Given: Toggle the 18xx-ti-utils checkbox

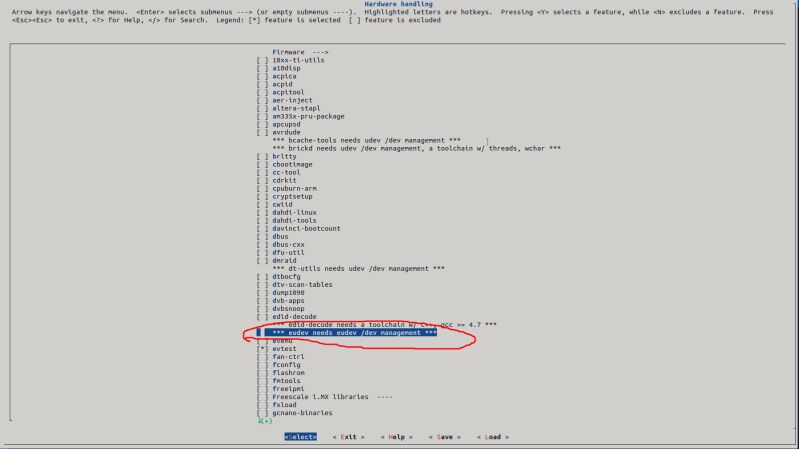Looking at the screenshot, I should 262,60.
